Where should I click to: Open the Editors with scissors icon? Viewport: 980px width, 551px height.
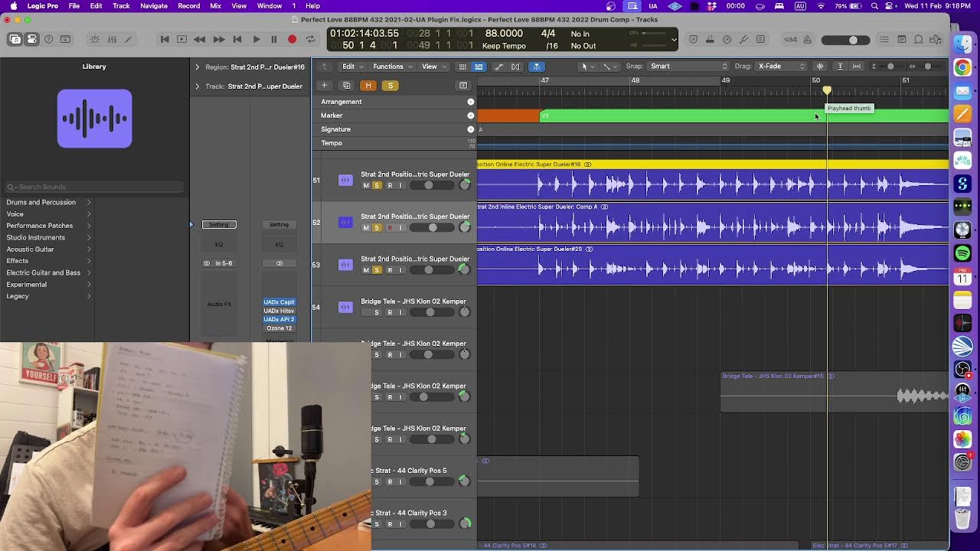coord(129,39)
